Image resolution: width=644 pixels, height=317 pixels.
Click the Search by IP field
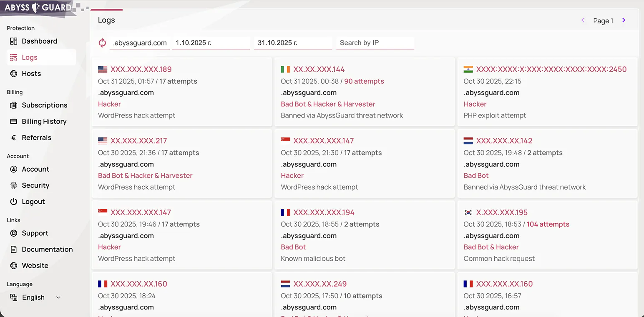pos(375,43)
